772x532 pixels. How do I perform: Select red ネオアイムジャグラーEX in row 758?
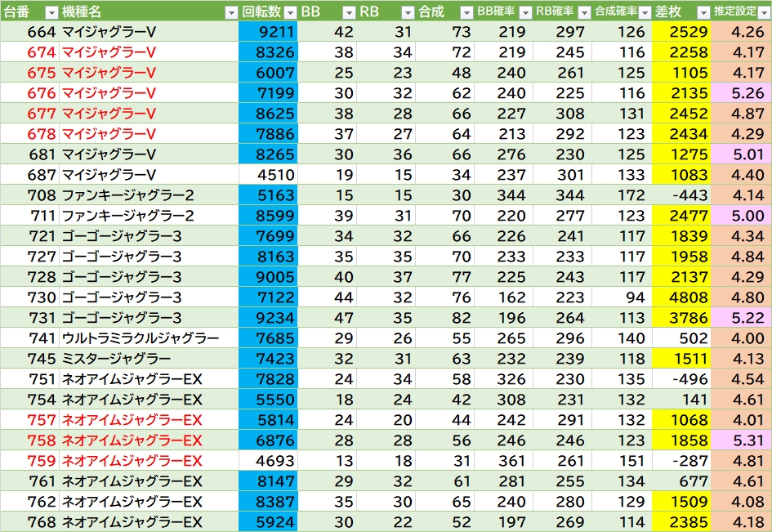[149, 440]
